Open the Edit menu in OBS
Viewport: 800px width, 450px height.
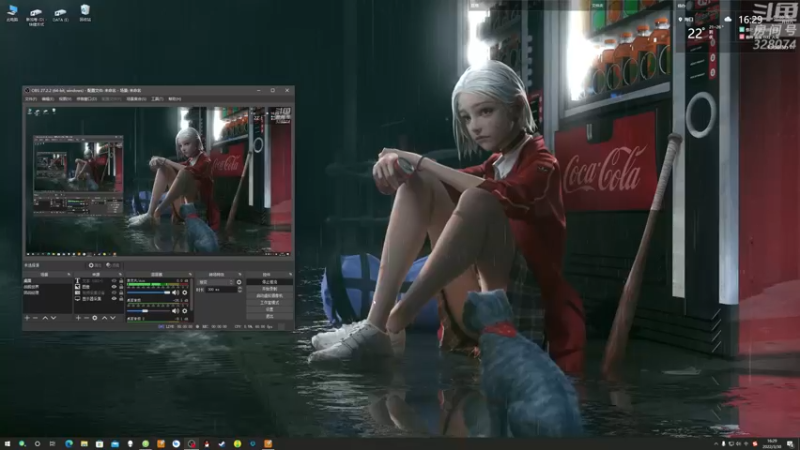point(47,99)
